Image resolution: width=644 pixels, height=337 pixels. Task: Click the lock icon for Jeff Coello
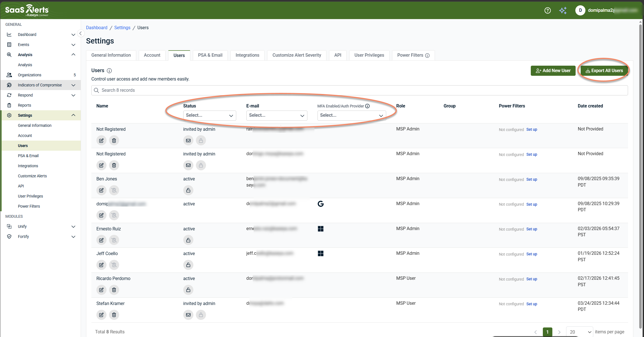[188, 265]
